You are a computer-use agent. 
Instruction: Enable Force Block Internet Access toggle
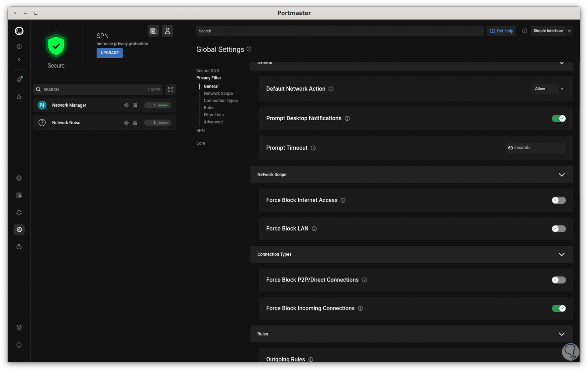point(558,200)
